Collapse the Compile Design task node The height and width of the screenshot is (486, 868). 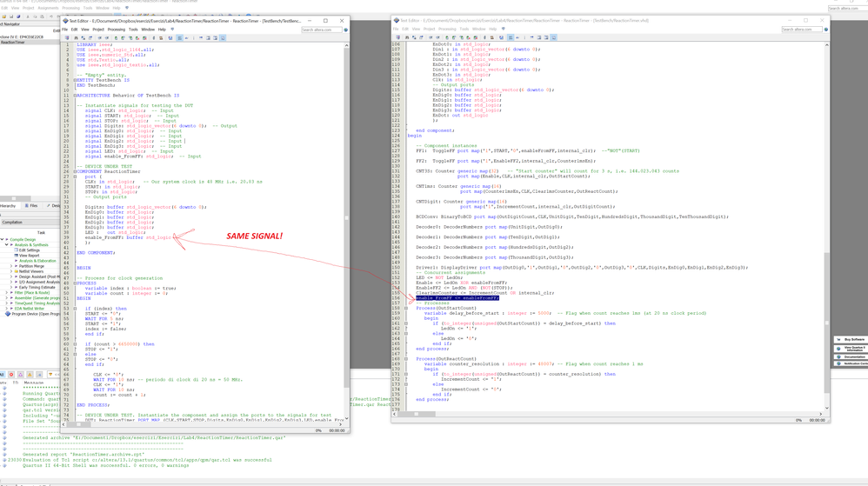click(3, 240)
